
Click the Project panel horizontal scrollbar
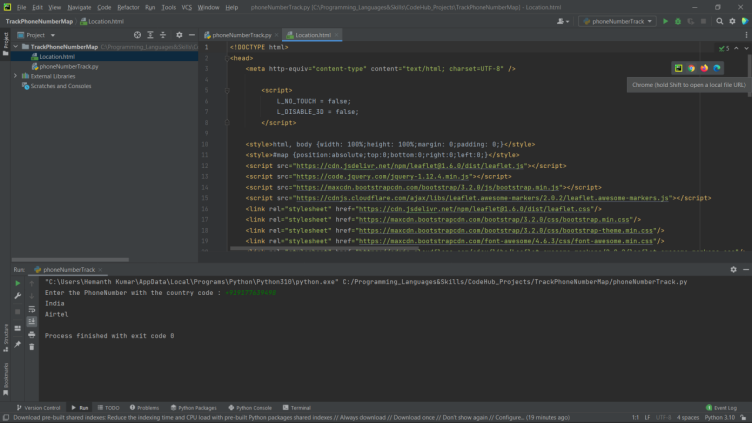pyautogui.click(x=70, y=260)
